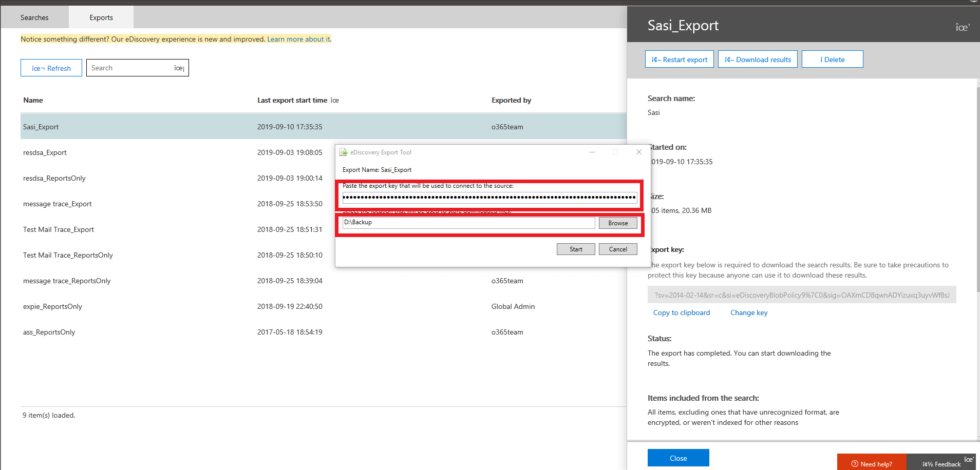Viewport: 980px width, 470px height.
Task: Click the export key text box in panel
Action: (x=802, y=295)
